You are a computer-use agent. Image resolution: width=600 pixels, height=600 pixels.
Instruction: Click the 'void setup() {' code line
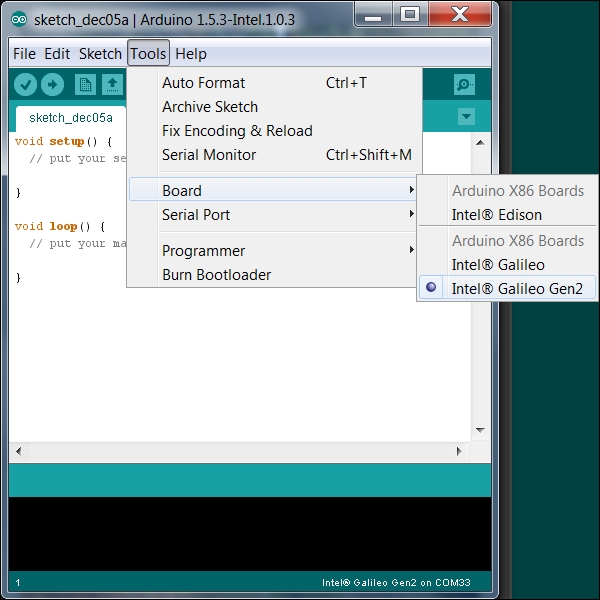tap(64, 142)
